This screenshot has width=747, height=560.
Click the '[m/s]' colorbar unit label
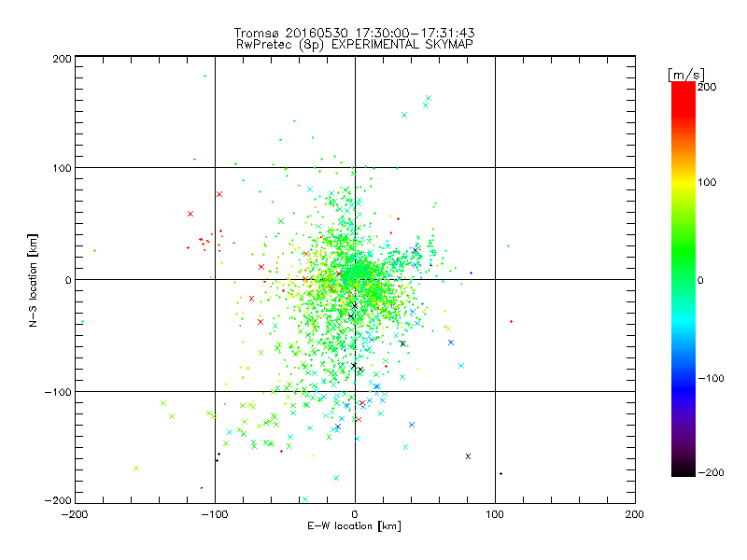click(686, 75)
